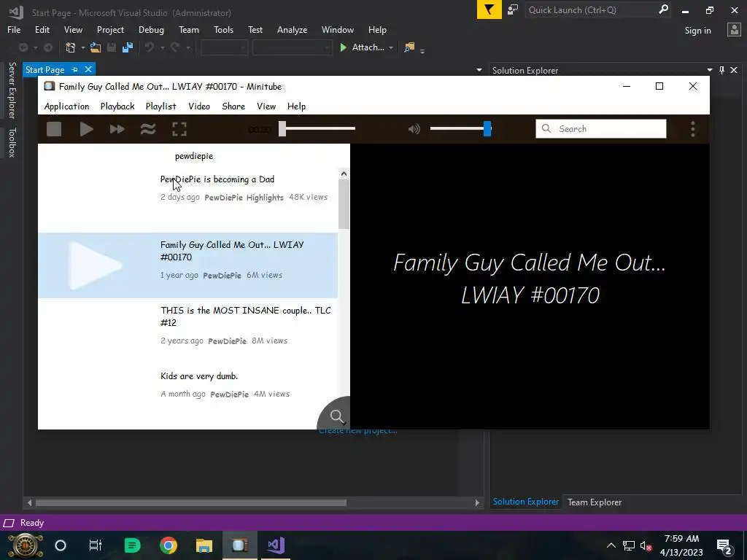
Task: Open Visual Studio Project menu
Action: tap(110, 29)
